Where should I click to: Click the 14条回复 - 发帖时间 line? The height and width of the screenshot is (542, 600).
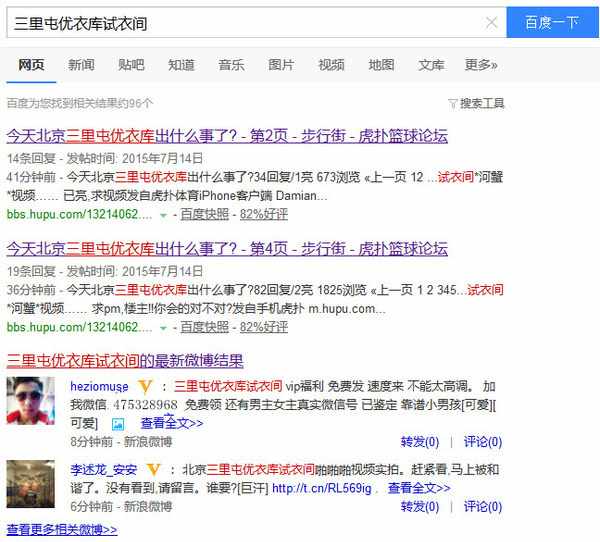[105, 158]
